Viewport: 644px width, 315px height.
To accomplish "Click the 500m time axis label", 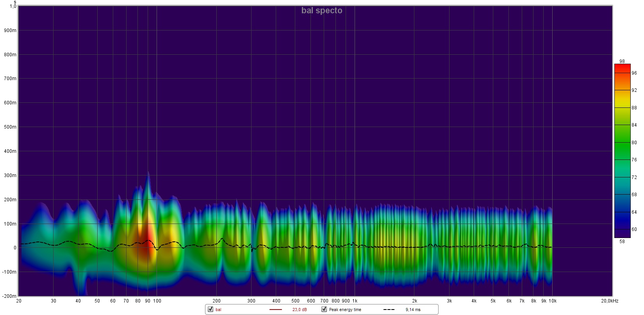I will coord(10,127).
